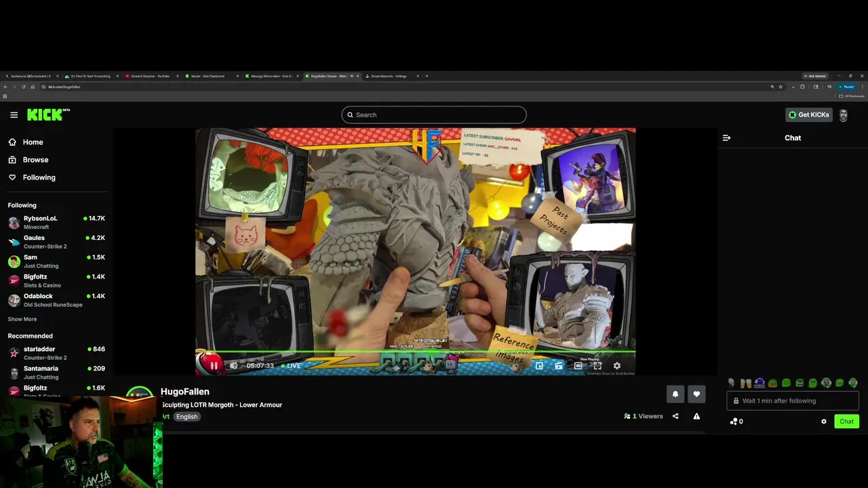The image size is (868, 488).
Task: Reload the page
Action: 24,87
